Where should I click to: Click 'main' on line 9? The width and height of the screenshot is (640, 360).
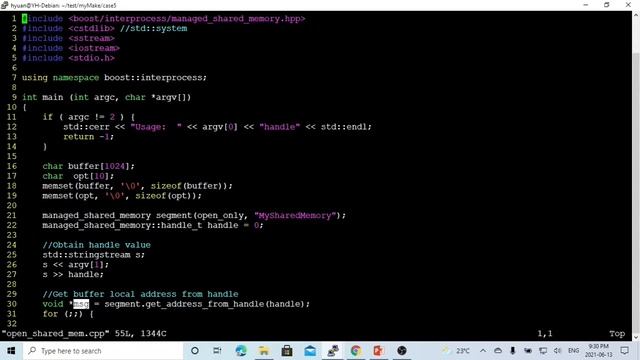tap(53, 98)
